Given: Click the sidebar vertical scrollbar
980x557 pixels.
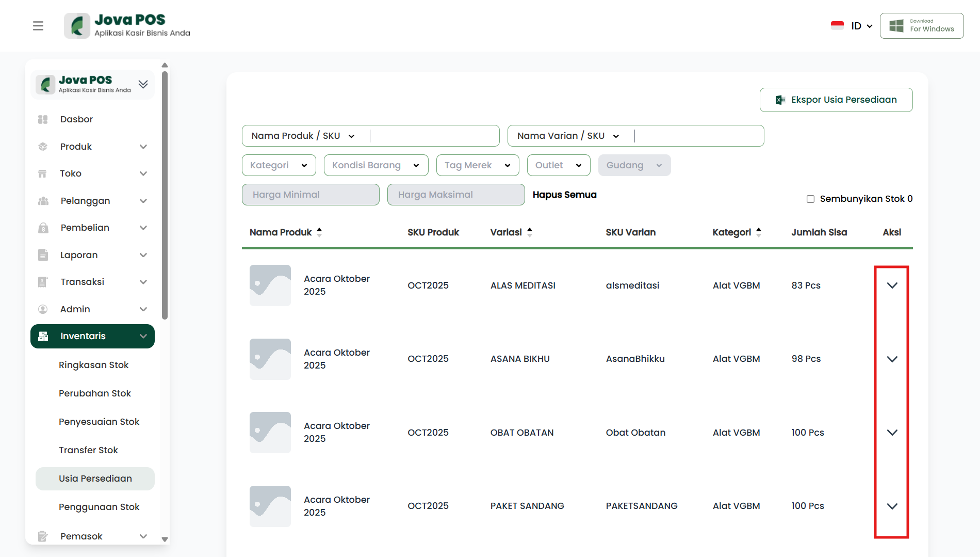Looking at the screenshot, I should [x=165, y=196].
